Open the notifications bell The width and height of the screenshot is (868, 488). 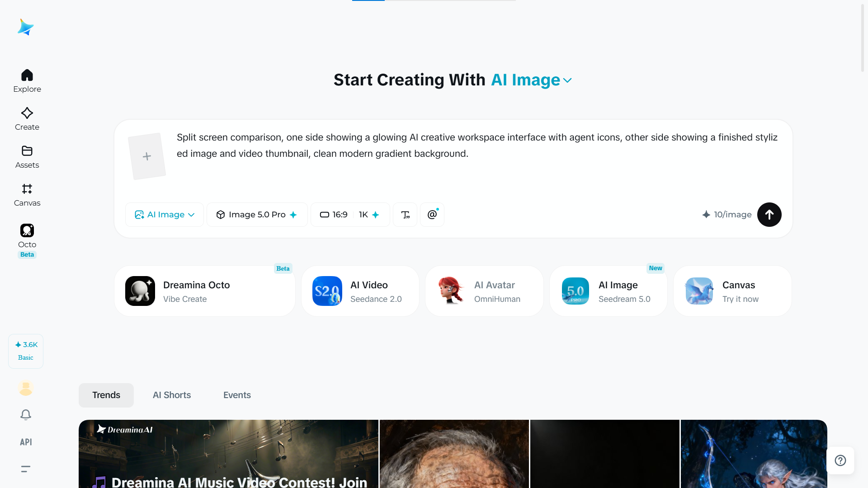click(x=26, y=415)
